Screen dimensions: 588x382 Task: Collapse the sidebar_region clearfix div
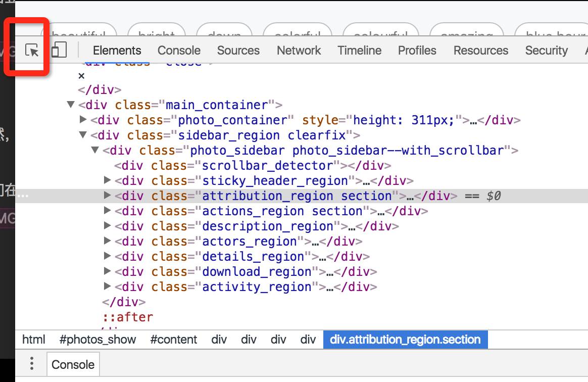(83, 135)
